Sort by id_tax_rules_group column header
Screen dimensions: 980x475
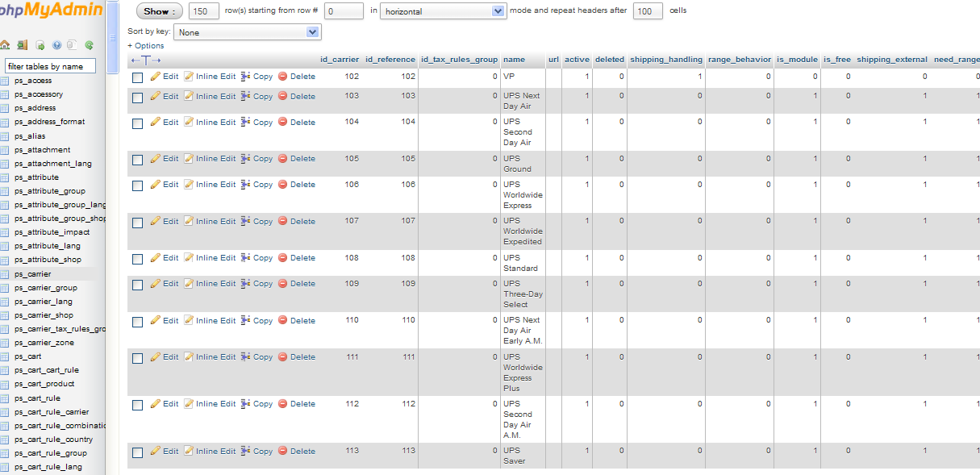click(459, 60)
